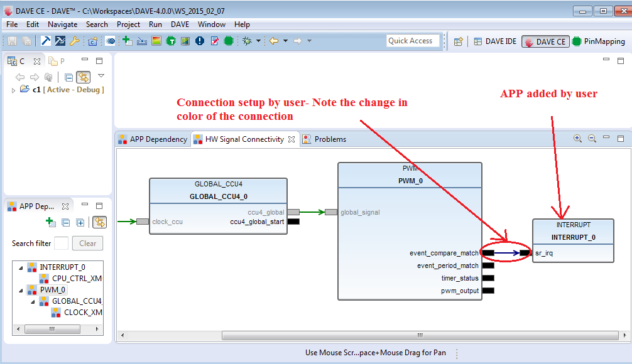632x364 pixels.
Task: Click the blue gears icon in toolbar
Action: pyautogui.click(x=110, y=41)
